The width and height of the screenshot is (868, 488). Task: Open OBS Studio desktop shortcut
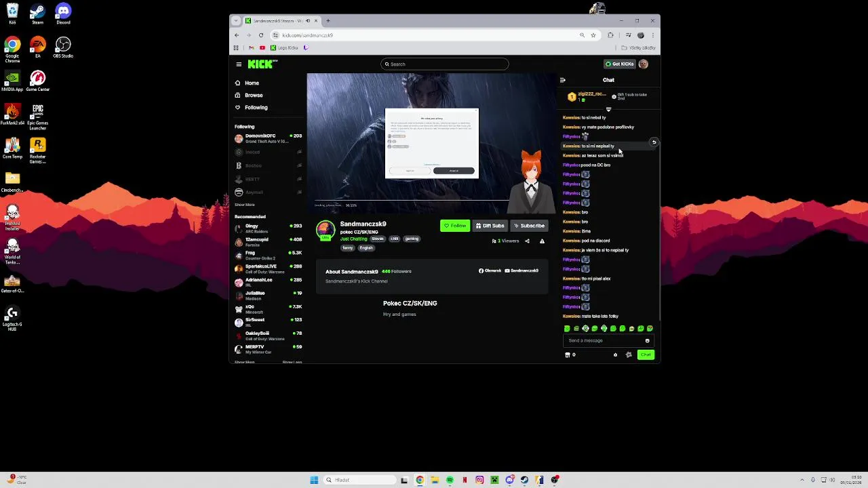(x=63, y=47)
